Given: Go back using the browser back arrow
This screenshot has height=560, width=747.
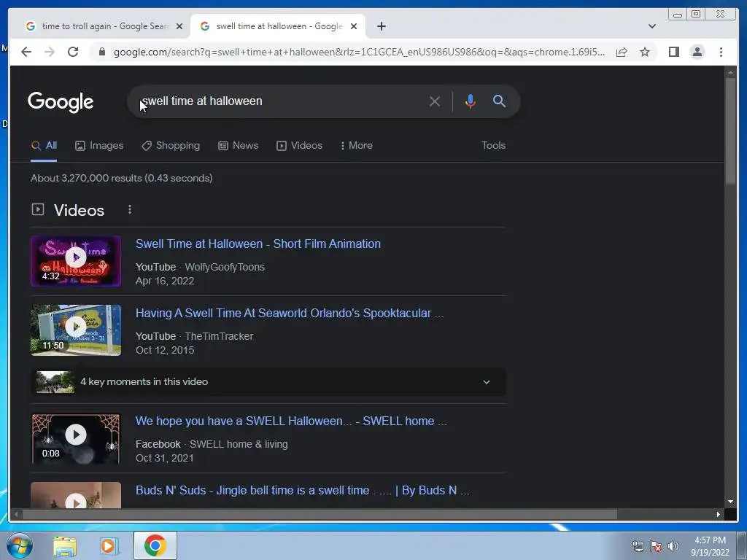Looking at the screenshot, I should click(26, 52).
